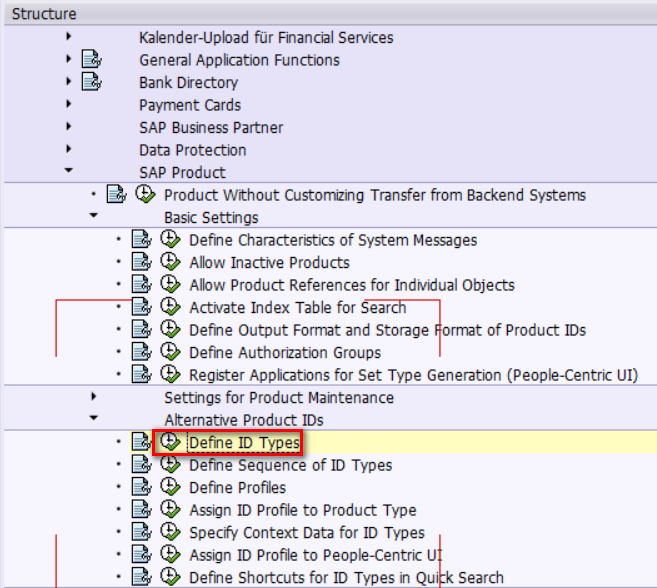Open documentation for Define Sequence of ID Types
Viewport: 657px width, 588px height.
[x=142, y=464]
